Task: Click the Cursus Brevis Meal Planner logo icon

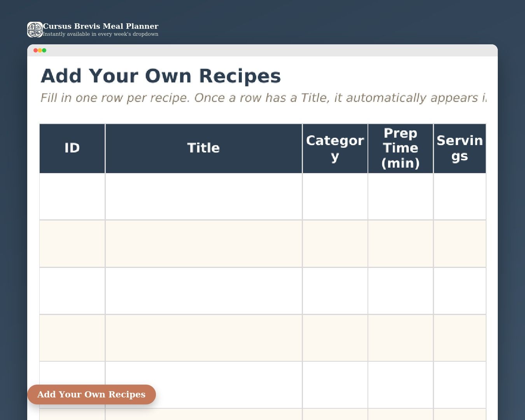Action: [35, 30]
